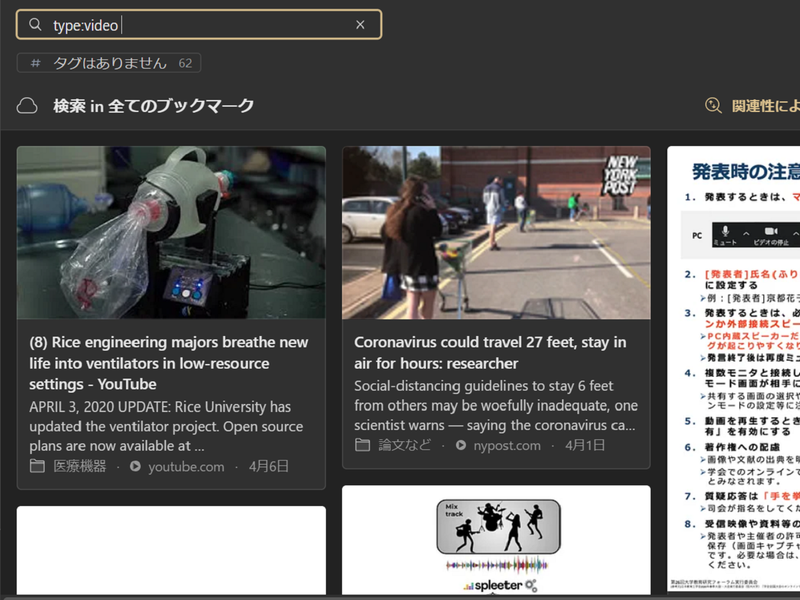
Task: Click the search magnifier icon
Action: coord(36,25)
